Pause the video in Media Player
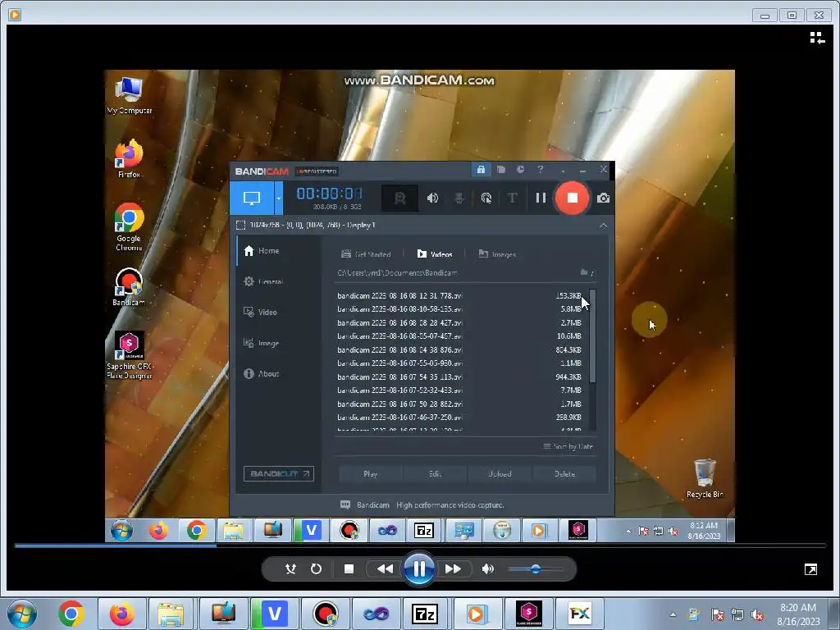840x630 pixels. [419, 569]
